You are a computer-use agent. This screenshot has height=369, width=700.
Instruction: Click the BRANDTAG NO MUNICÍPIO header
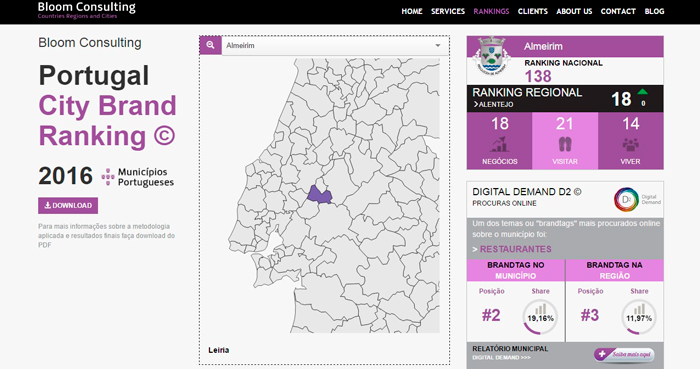coord(516,270)
